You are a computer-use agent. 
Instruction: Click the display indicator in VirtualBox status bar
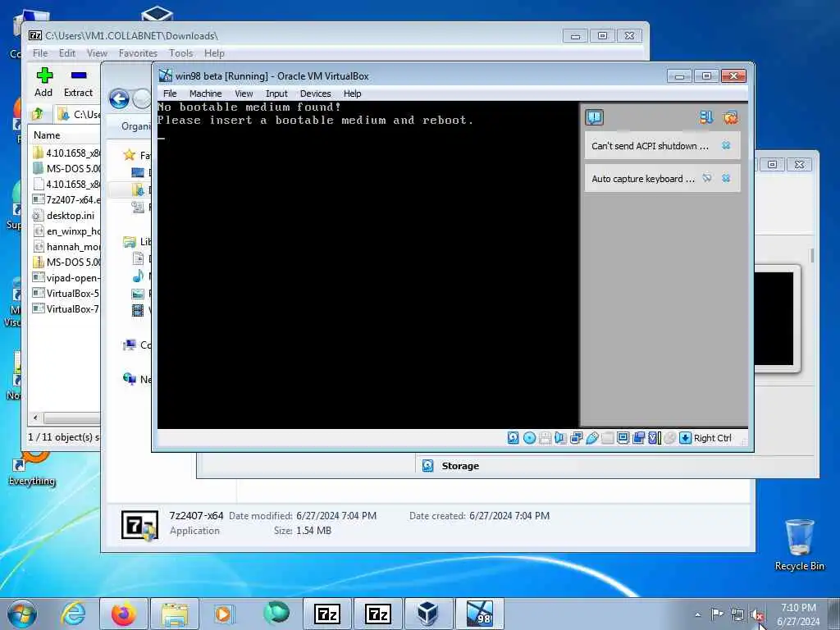623,438
